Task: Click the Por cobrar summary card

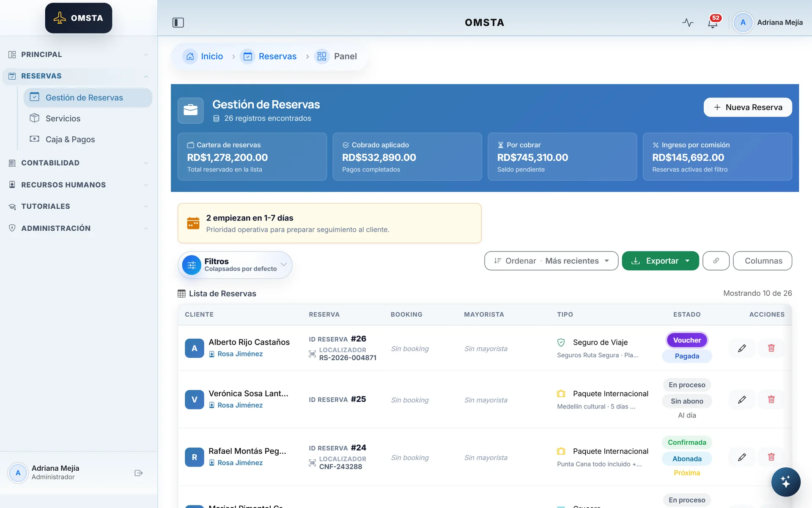Action: point(562,157)
